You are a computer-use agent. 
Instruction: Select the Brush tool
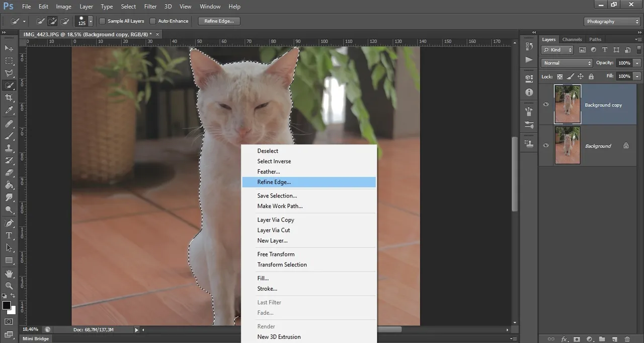[9, 136]
